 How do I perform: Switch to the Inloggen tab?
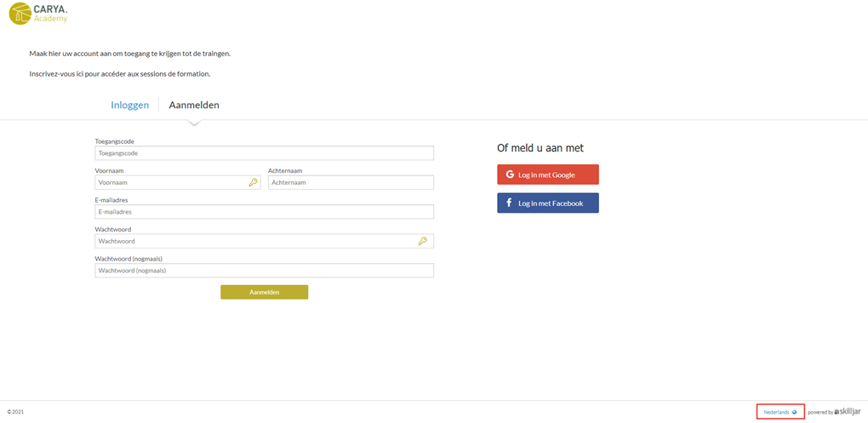pos(130,106)
